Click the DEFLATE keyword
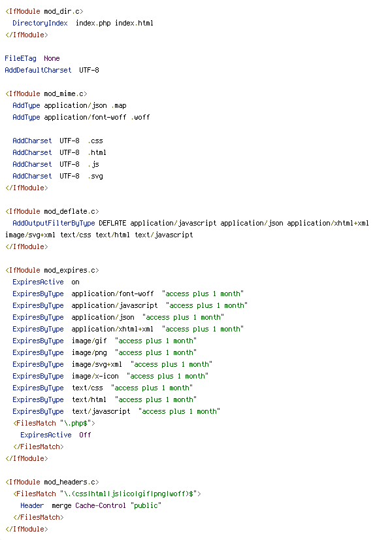This screenshot has width=392, height=540. point(112,223)
